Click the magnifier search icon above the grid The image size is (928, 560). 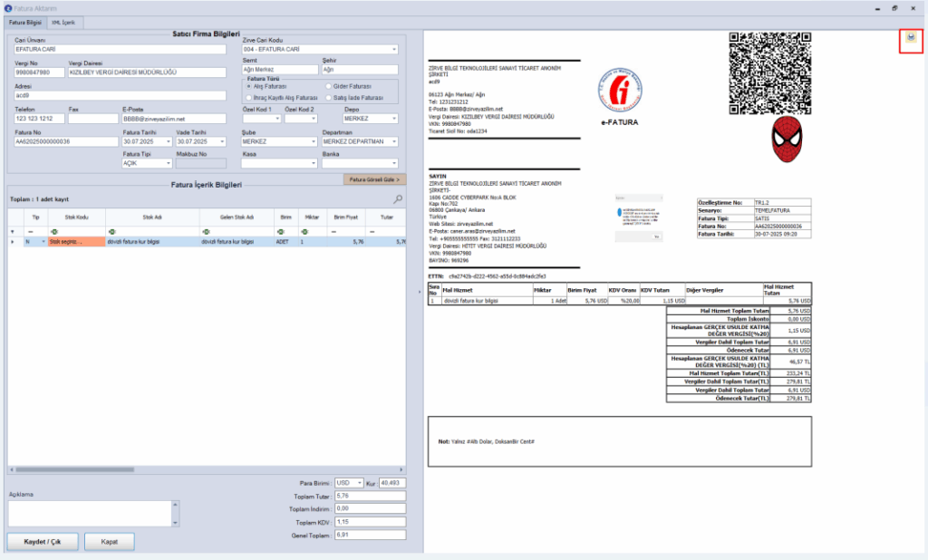398,199
